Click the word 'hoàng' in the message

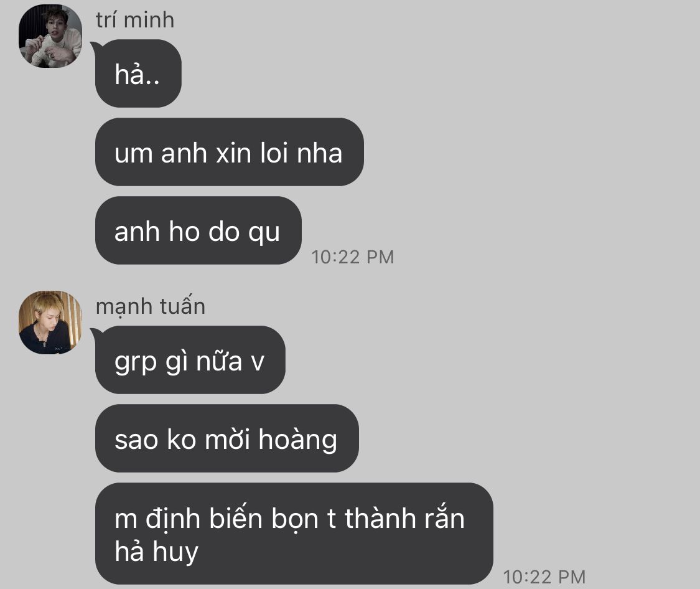298,440
